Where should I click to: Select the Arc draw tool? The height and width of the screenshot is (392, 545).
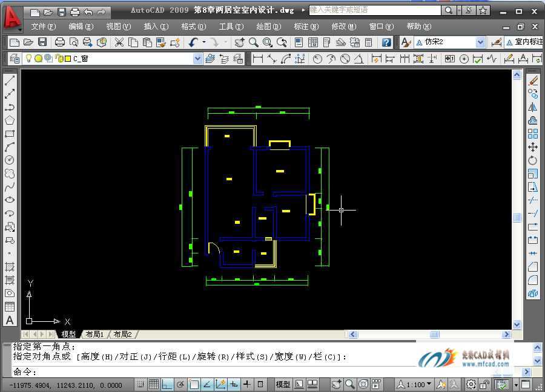click(x=10, y=147)
